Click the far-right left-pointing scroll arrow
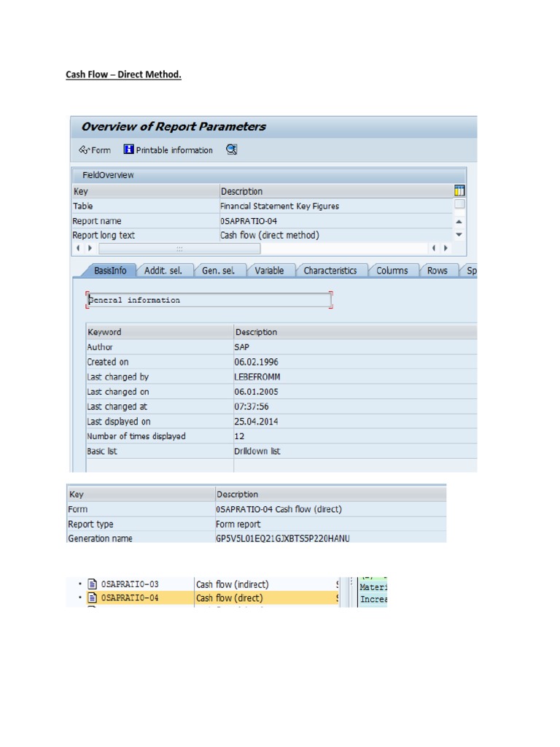Screen dimensions: 560x747 433,248
